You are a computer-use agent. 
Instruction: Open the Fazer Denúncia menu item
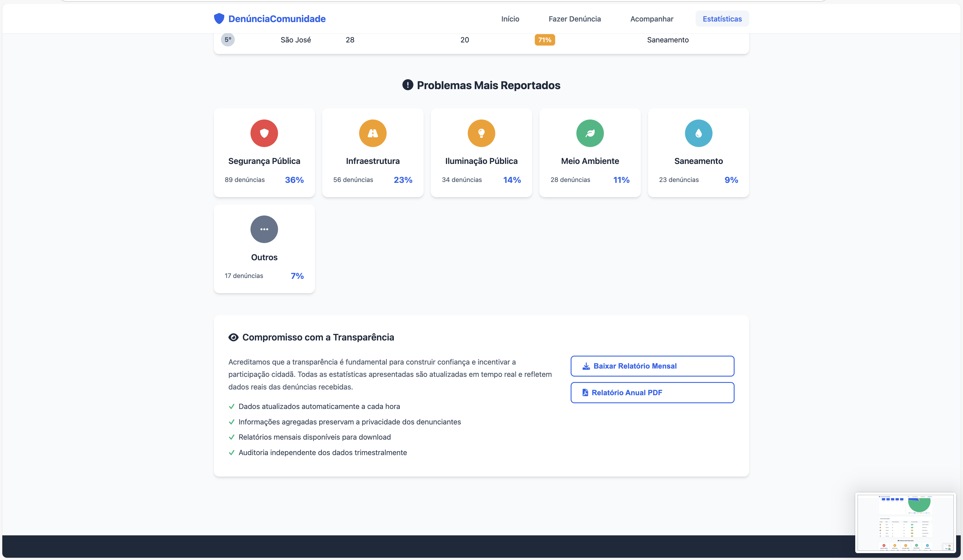(575, 19)
